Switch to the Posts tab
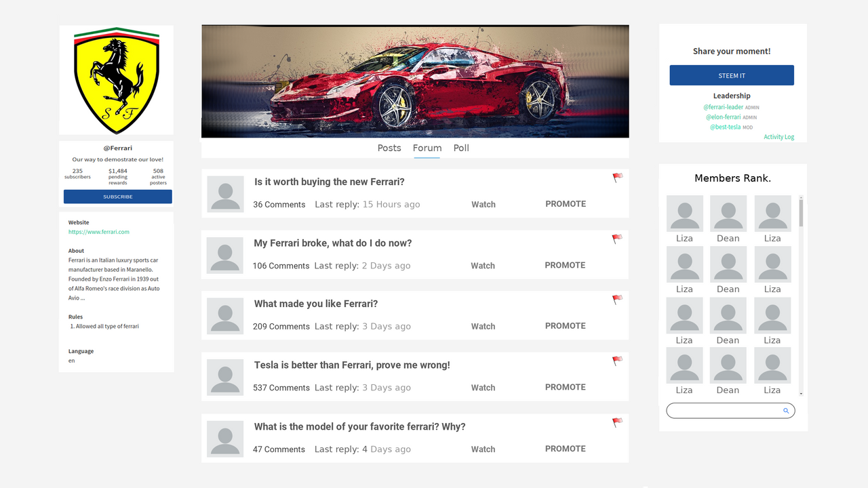The width and height of the screenshot is (868, 488). coord(389,148)
